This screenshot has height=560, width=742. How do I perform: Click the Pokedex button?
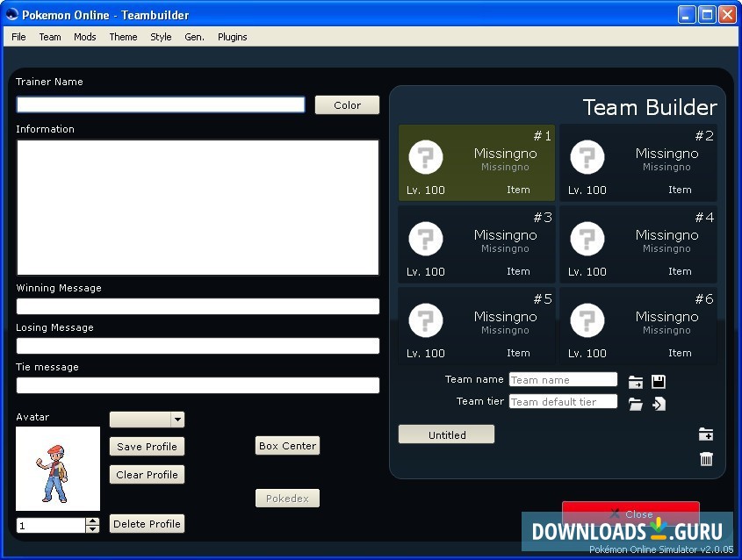(x=287, y=498)
